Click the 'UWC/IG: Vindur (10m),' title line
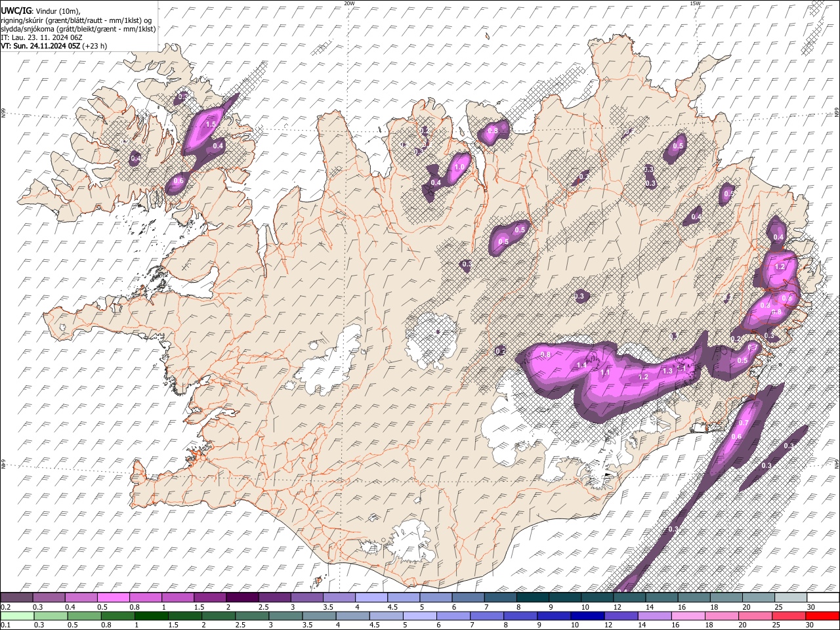 pos(41,12)
